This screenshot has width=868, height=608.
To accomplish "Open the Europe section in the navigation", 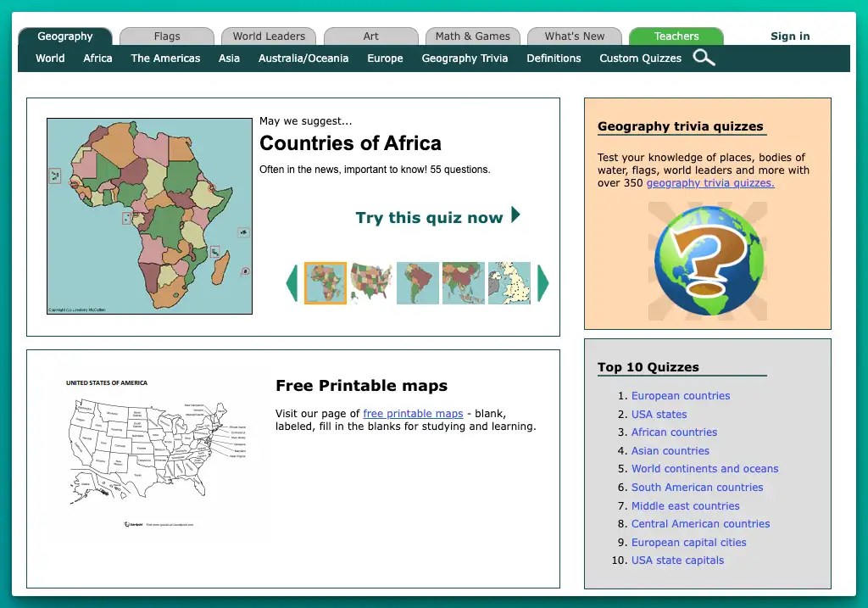I will pyautogui.click(x=385, y=59).
